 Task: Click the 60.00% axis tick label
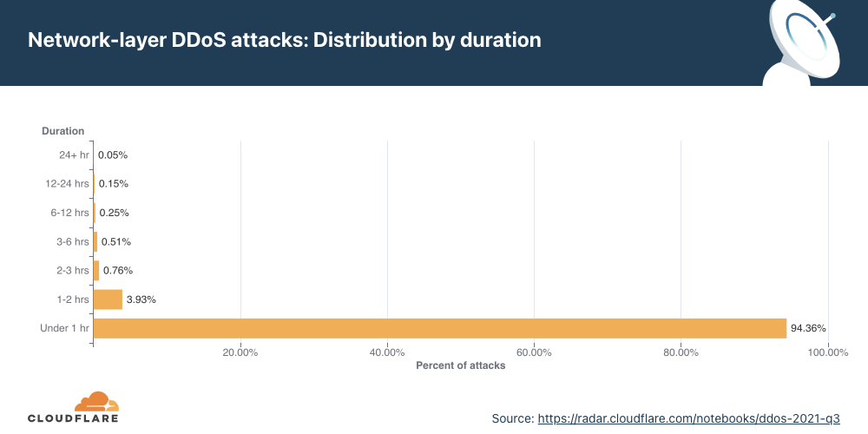click(x=534, y=352)
